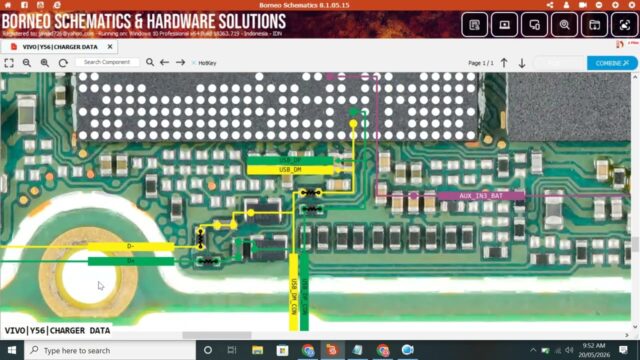Open the notification center icon

pyautogui.click(x=623, y=350)
